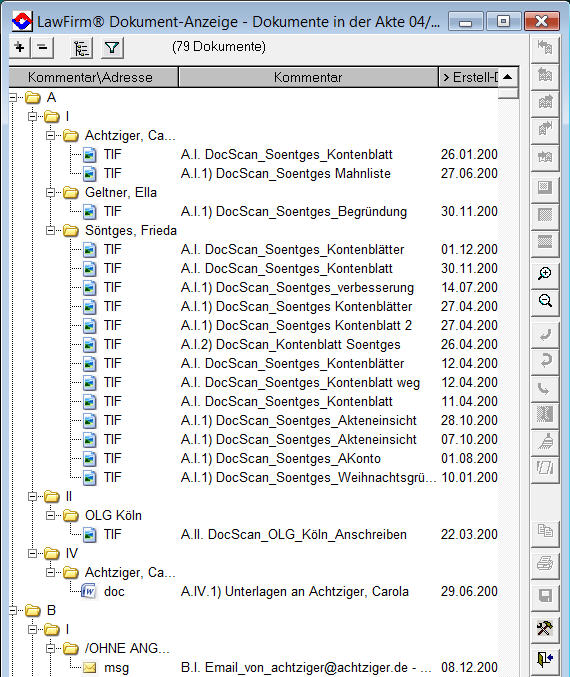Click the deskew page icon

(x=545, y=468)
